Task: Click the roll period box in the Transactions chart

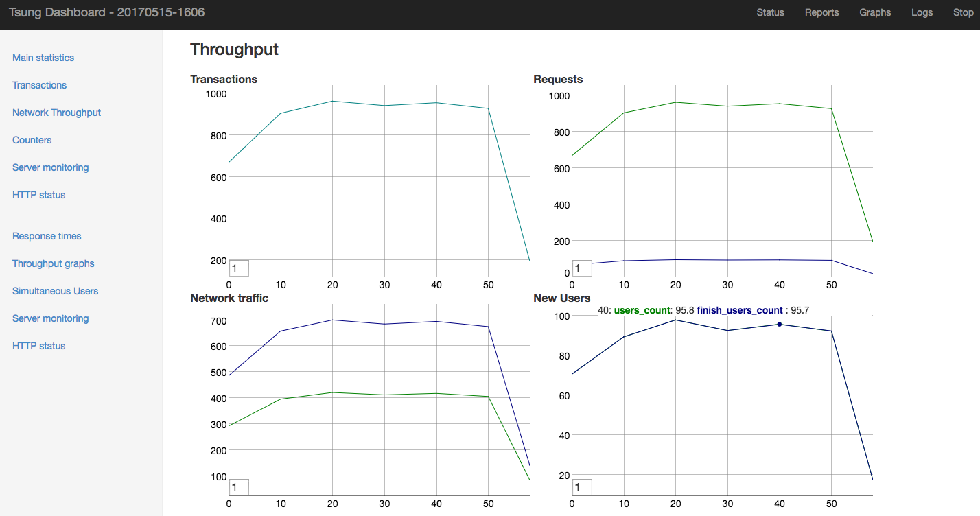Action: (239, 268)
